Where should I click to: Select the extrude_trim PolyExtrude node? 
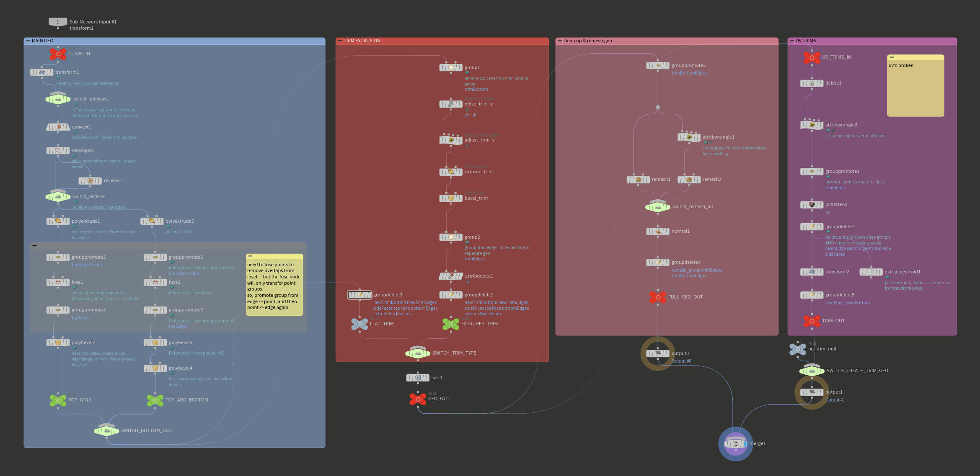(451, 172)
